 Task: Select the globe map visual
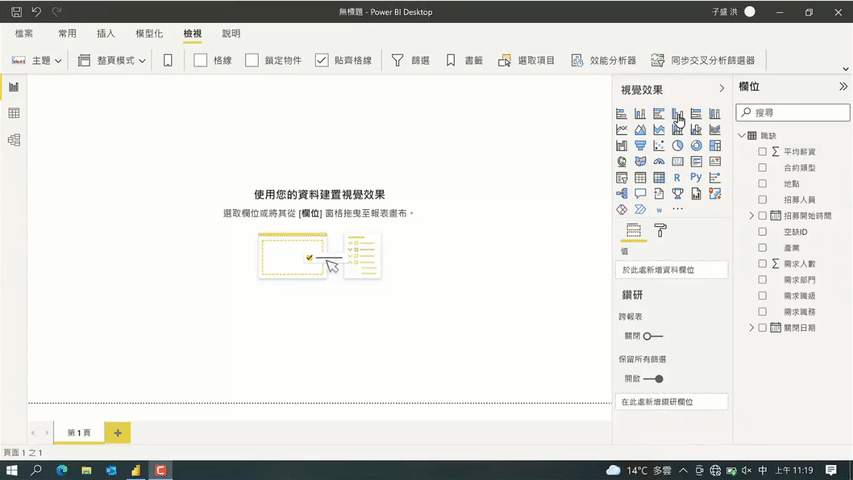(x=621, y=162)
